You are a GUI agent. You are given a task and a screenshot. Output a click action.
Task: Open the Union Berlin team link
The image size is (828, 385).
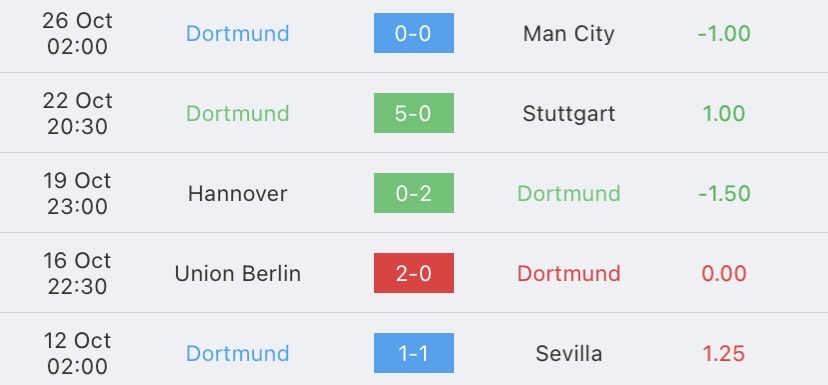click(238, 274)
